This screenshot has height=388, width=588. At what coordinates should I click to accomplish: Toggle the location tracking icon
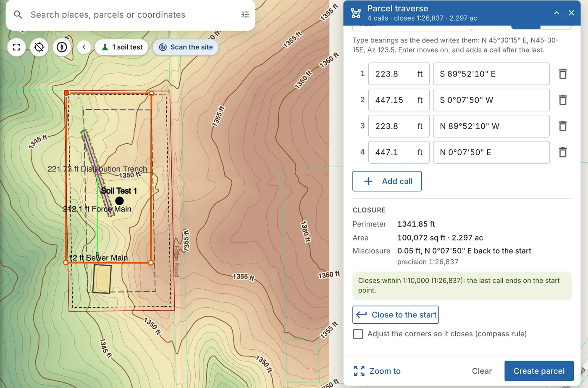point(39,47)
